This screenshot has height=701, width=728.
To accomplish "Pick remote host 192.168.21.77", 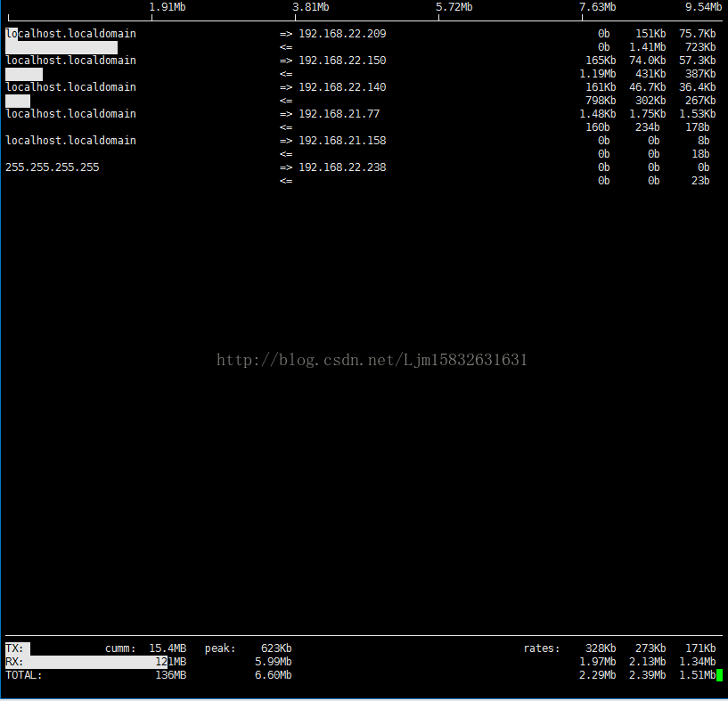I will 339,114.
